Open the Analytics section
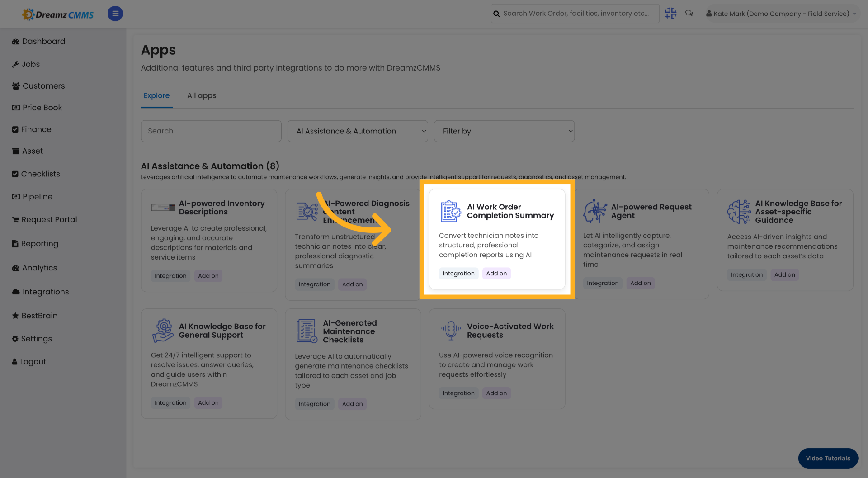The width and height of the screenshot is (868, 478). pos(39,267)
